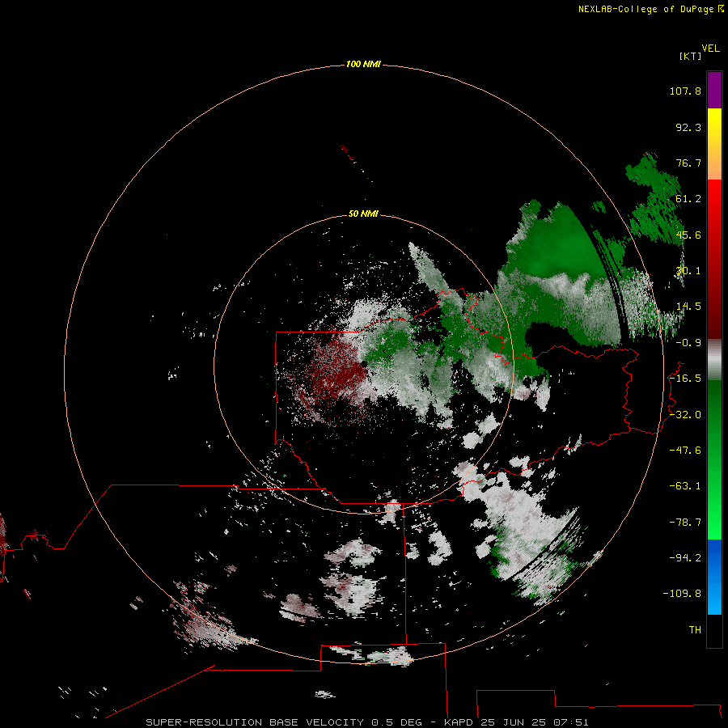The height and width of the screenshot is (728, 728).
Task: Click the -78.7 legend value
Action: click(685, 523)
